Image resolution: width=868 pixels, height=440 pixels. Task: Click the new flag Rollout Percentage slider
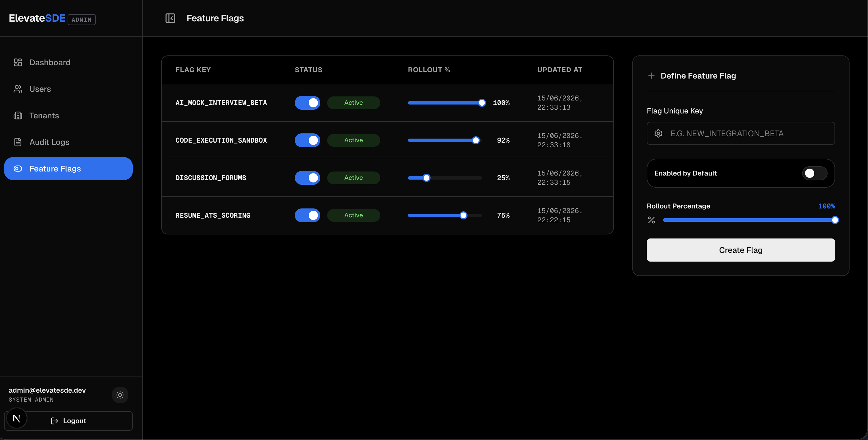[x=749, y=220]
